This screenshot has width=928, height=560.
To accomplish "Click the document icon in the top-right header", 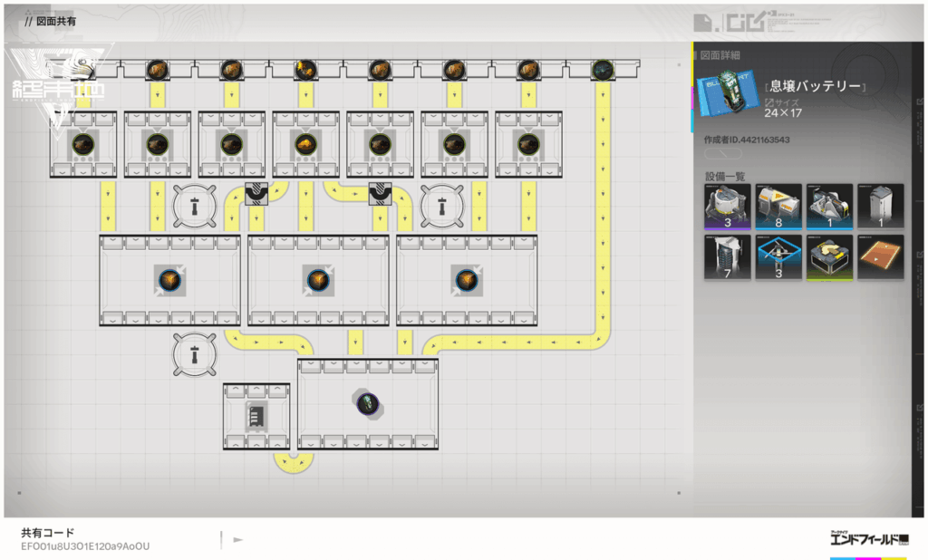I will click(701, 22).
